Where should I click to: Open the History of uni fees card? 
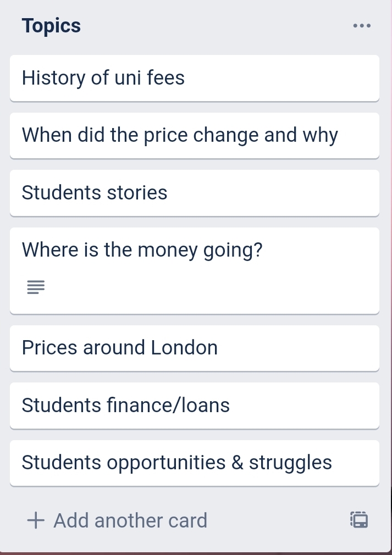195,78
